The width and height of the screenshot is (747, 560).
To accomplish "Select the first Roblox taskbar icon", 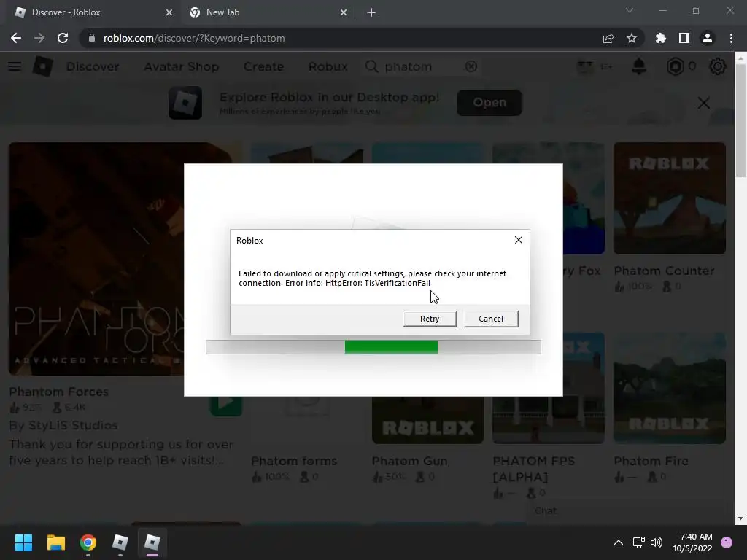I will (120, 542).
